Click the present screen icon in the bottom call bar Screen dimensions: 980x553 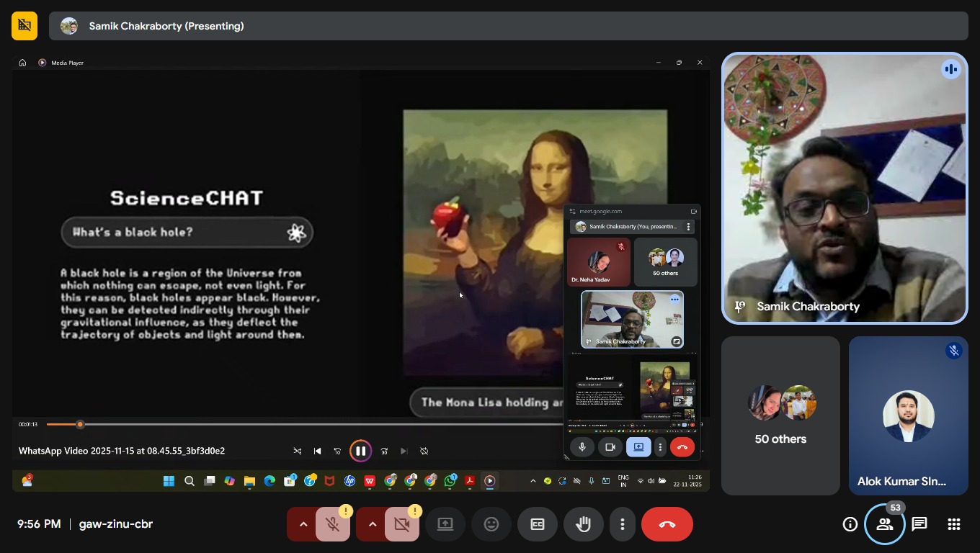(445, 524)
